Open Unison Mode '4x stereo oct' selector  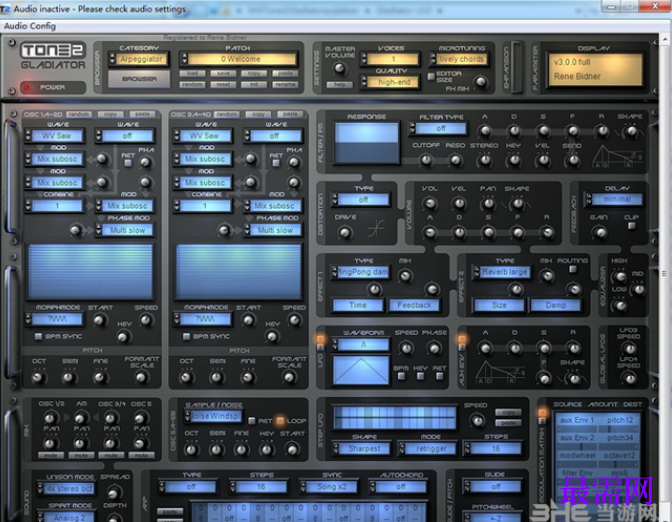tap(66, 488)
